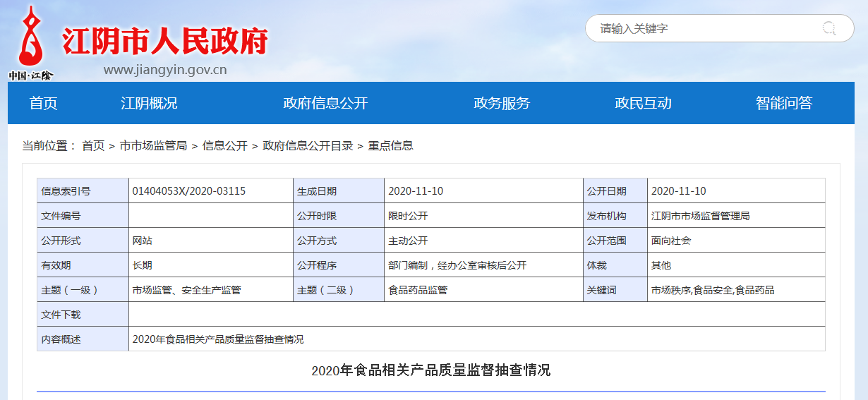
Task: Open the 江阴概况 navigation tab
Action: click(149, 103)
